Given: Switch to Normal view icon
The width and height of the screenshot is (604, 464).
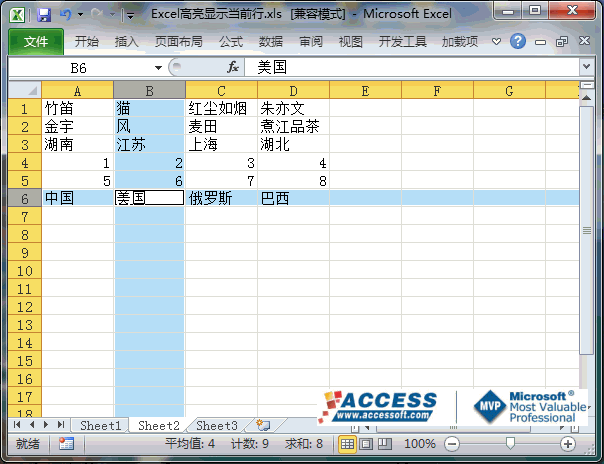Looking at the screenshot, I should 347,444.
